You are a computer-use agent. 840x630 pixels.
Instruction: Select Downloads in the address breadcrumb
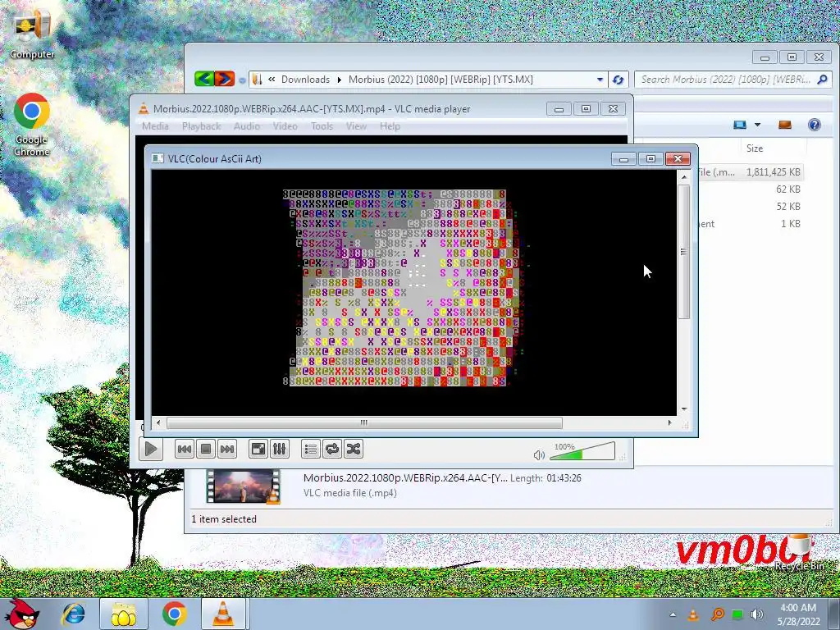point(305,80)
